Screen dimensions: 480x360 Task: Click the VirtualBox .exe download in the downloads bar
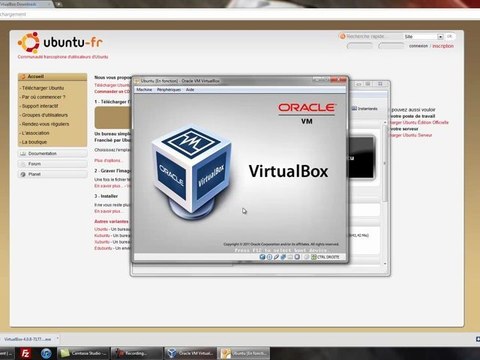[28, 339]
